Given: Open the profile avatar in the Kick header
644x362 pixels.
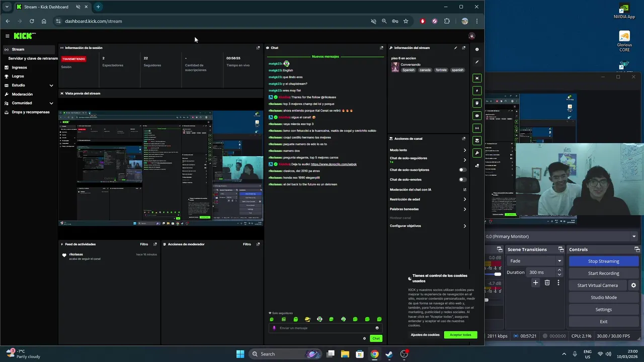Looking at the screenshot, I should pos(471,36).
